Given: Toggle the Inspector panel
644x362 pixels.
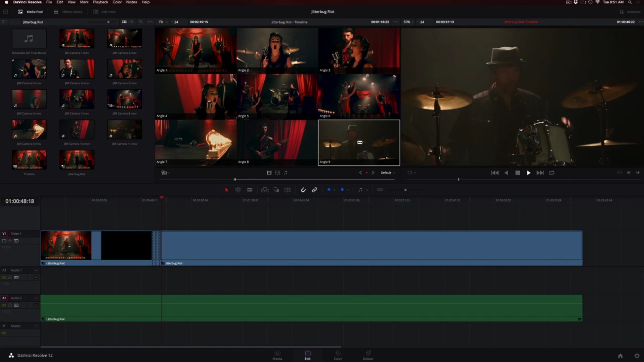Looking at the screenshot, I should 631,11.
